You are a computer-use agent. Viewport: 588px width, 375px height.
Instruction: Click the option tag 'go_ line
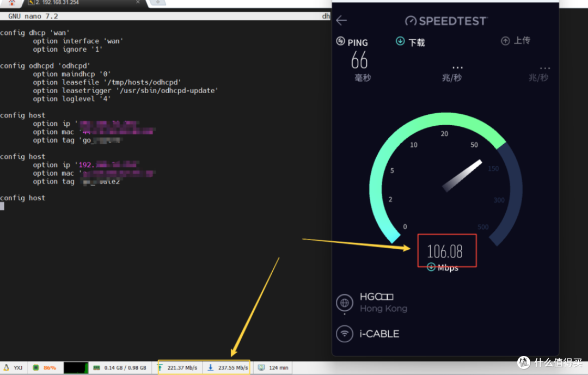click(78, 140)
